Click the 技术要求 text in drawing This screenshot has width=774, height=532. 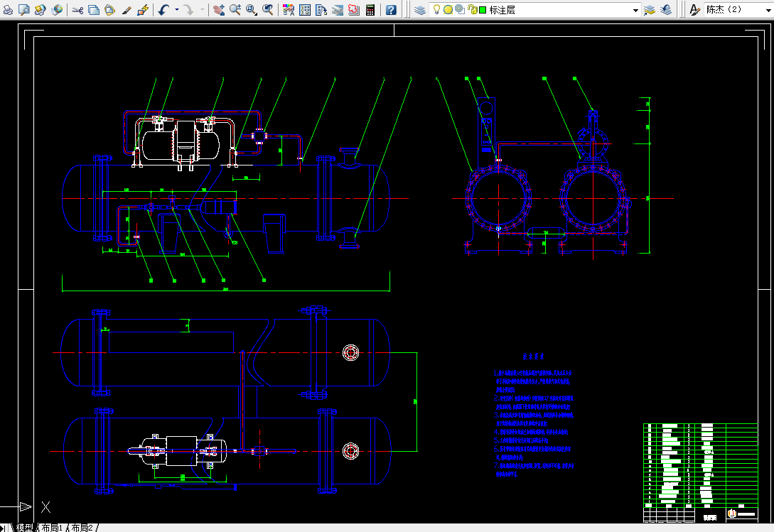point(533,357)
